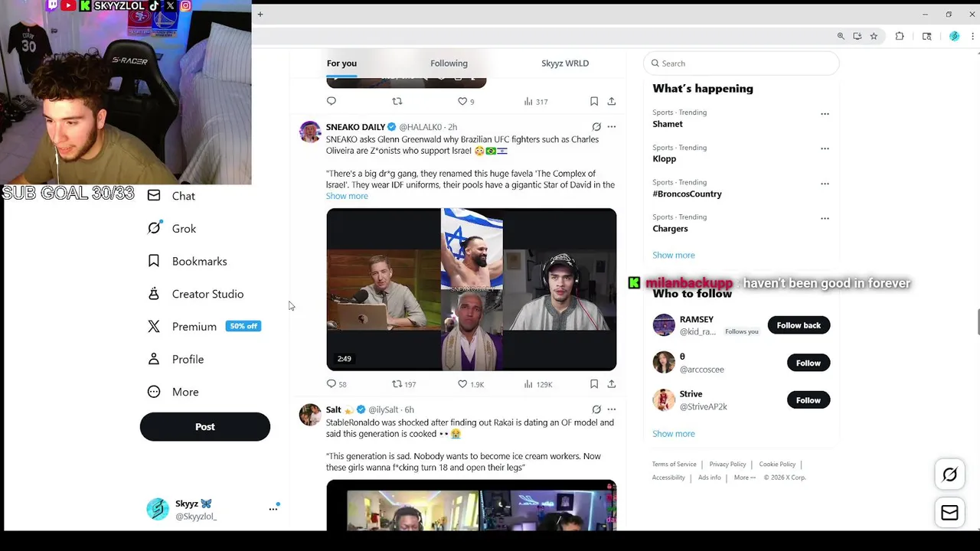Open the Terms of Service link

(674, 465)
